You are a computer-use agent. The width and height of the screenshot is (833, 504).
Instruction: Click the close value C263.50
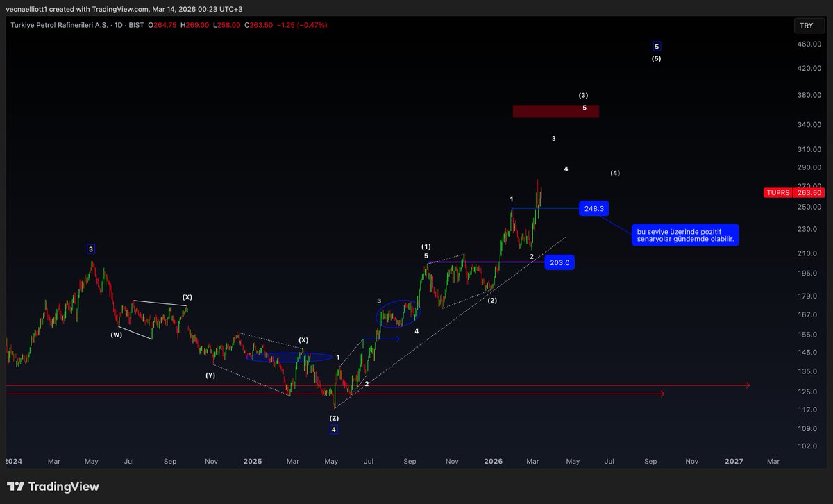coord(258,25)
